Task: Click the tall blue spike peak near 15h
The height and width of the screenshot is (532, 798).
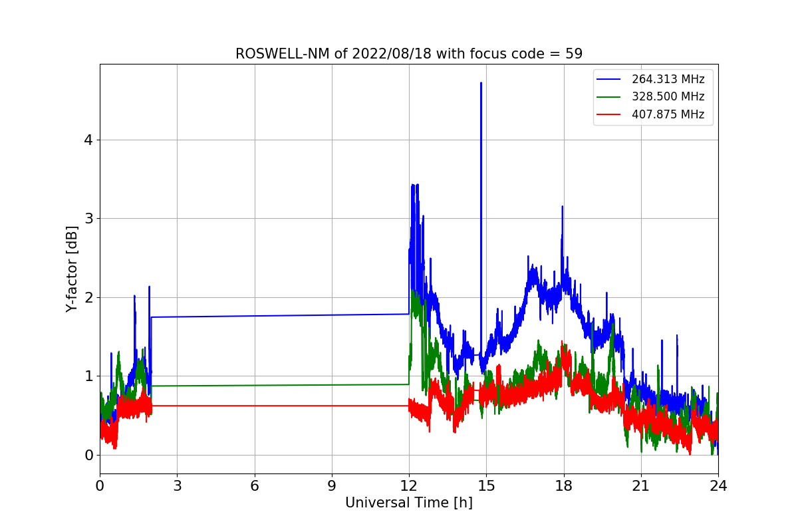Action: [x=481, y=84]
